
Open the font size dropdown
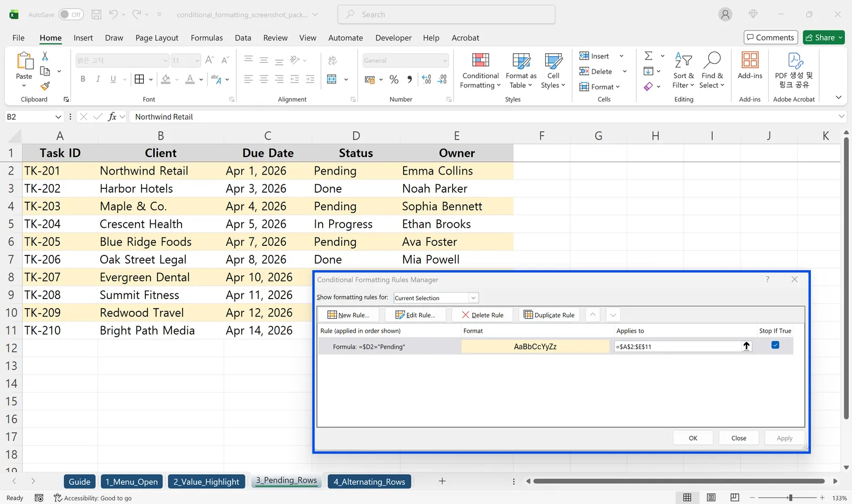pyautogui.click(x=197, y=60)
